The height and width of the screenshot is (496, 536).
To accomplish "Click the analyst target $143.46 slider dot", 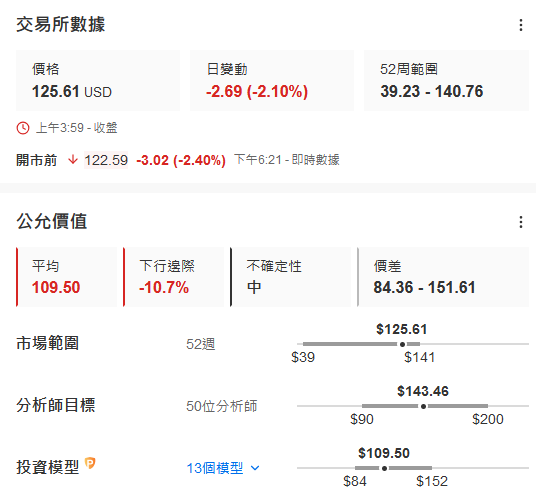I will pos(423,406).
